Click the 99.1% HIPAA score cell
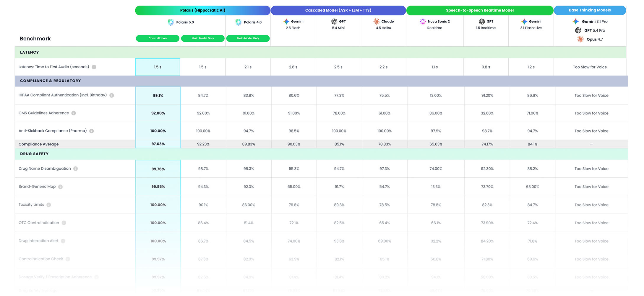Screen dimensions: 644x296 [158, 95]
